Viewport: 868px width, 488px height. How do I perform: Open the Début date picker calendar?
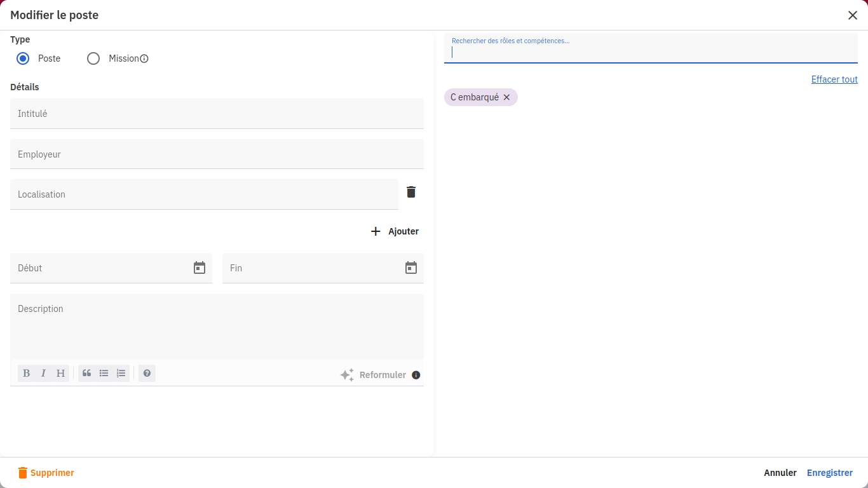[200, 268]
